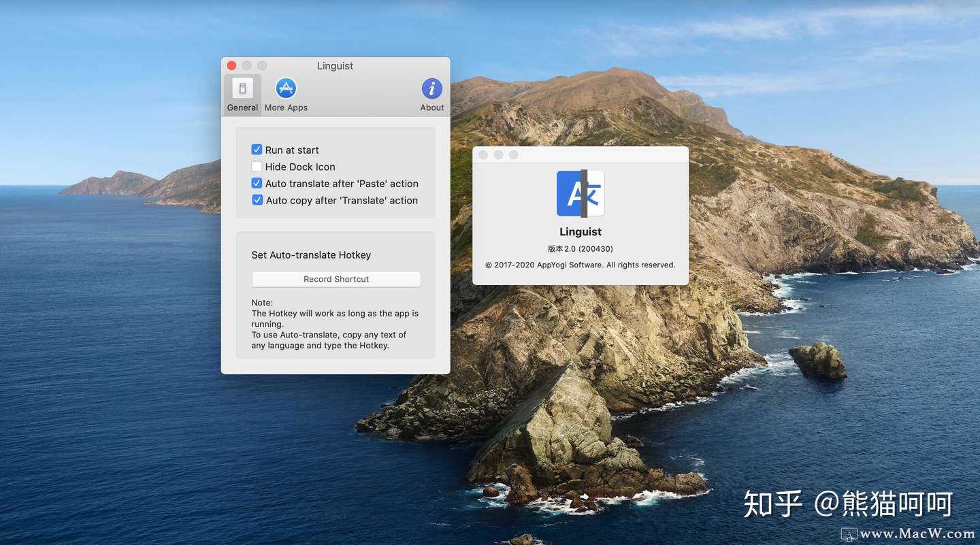Click the Linguist name in About window
Viewport: 980px width, 545px height.
[580, 232]
